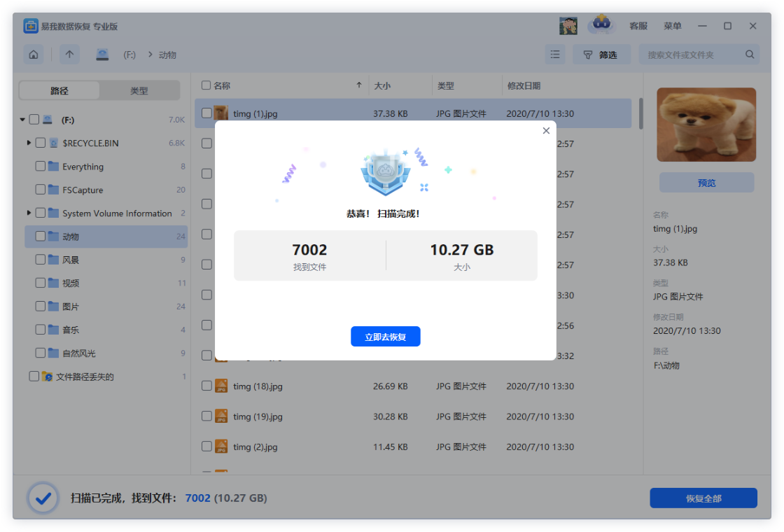
Task: Close the scan complete dialog
Action: (x=546, y=131)
